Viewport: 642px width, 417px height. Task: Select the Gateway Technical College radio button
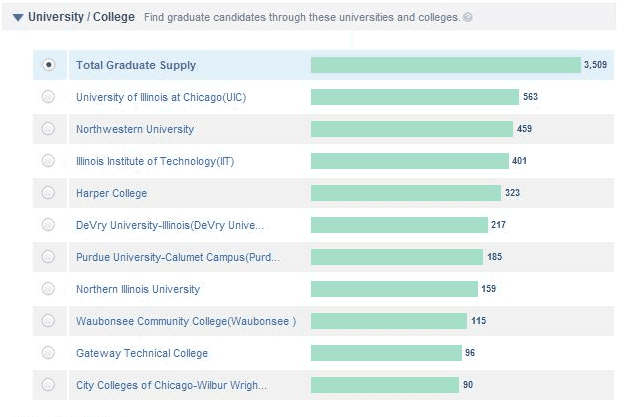pos(48,353)
